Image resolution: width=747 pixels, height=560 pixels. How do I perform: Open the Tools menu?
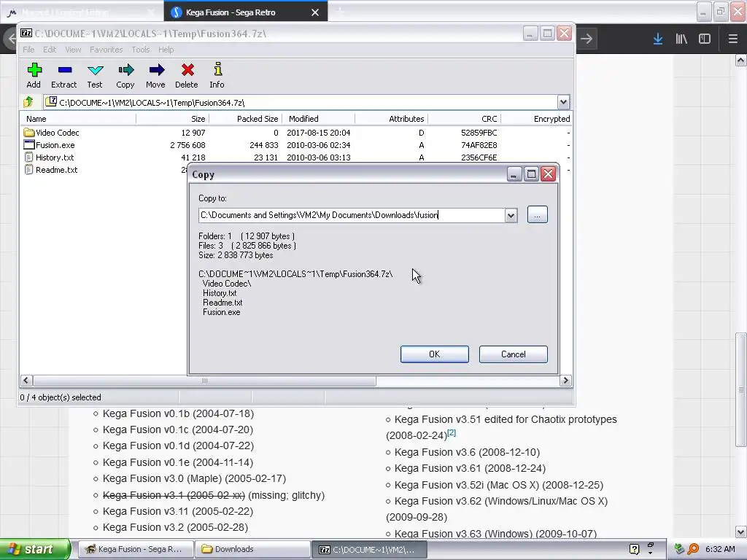(141, 50)
